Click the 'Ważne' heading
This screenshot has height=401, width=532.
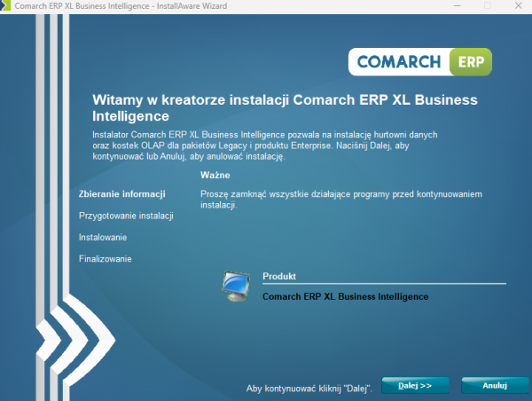(x=215, y=175)
